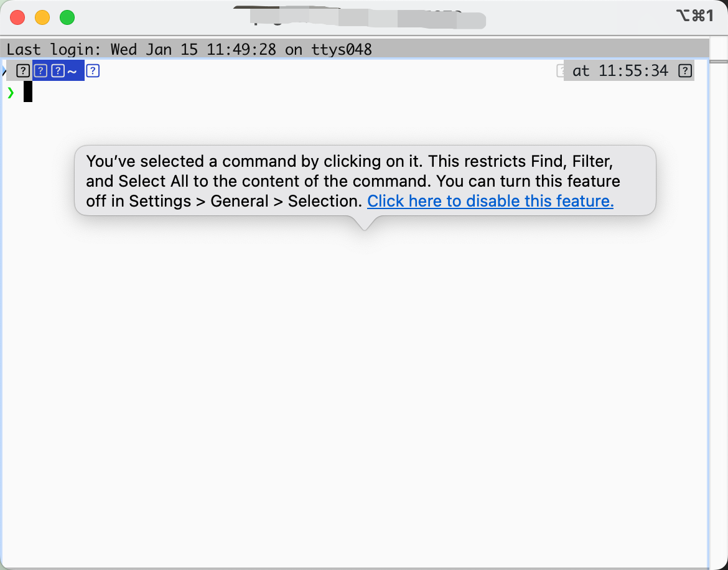Click the scrollbar thumb at right edge
Image resolution: width=728 pixels, height=570 pixels.
719,61
